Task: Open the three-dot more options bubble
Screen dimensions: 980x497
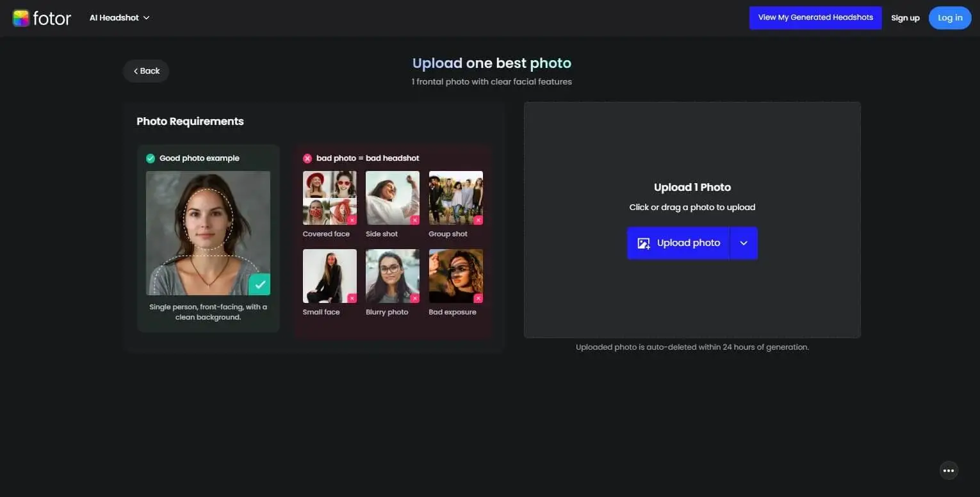Action: coord(949,470)
